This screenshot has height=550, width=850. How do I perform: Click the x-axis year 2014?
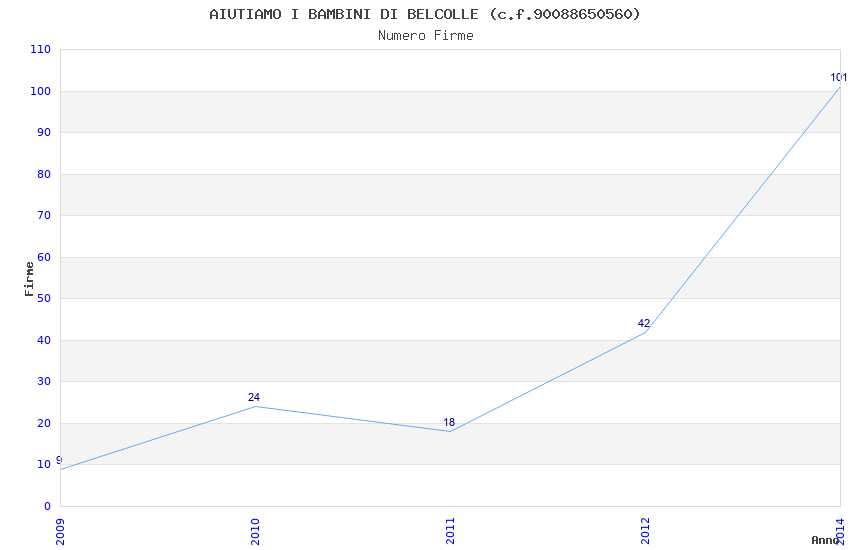pyautogui.click(x=840, y=532)
